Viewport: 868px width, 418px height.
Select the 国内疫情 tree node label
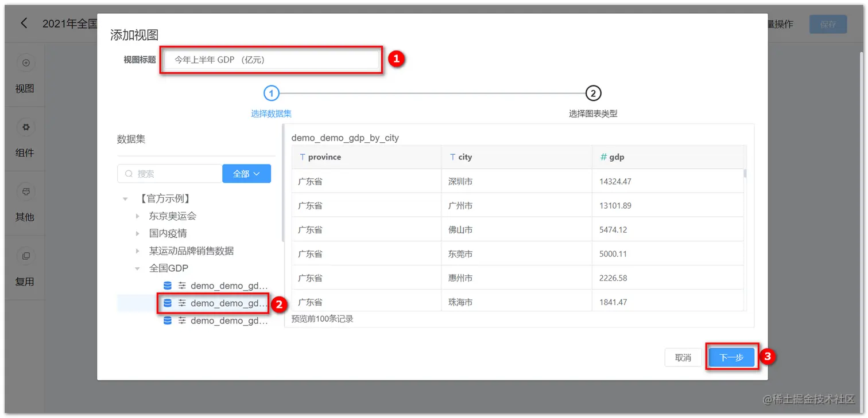coord(168,233)
